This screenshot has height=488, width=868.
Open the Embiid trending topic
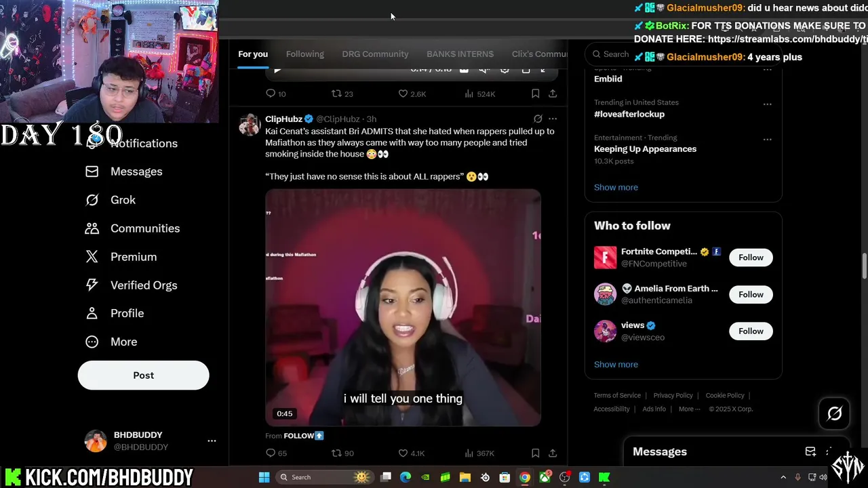[x=608, y=79]
